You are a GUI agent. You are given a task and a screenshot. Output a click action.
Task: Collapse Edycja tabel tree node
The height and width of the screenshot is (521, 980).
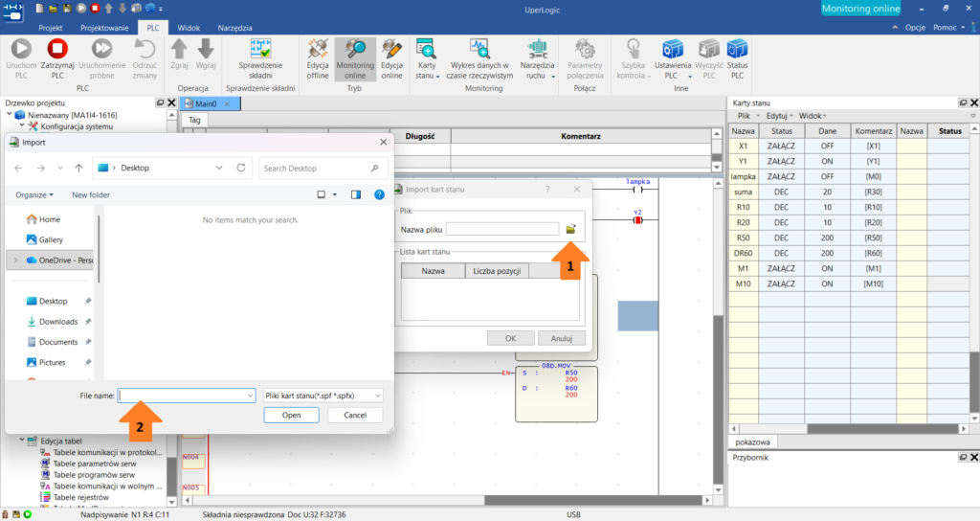pos(22,441)
